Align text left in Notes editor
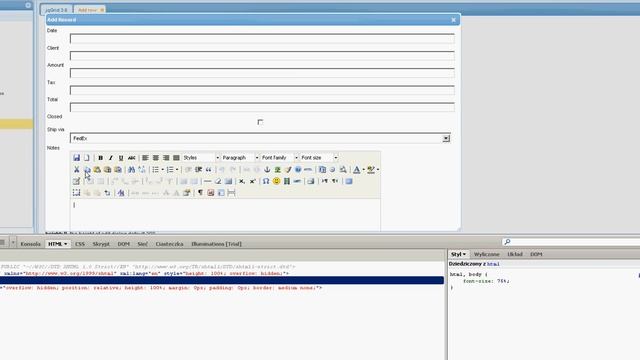 tap(145, 158)
